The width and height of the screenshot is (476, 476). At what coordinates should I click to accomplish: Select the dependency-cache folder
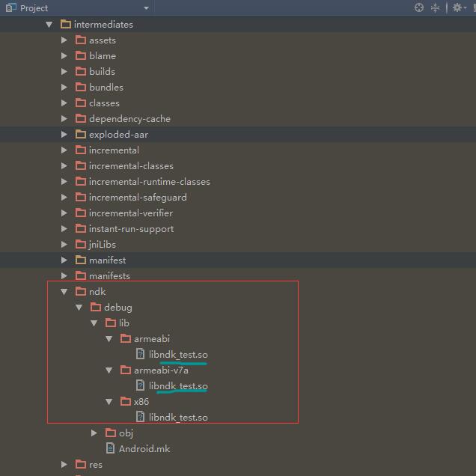coord(129,119)
